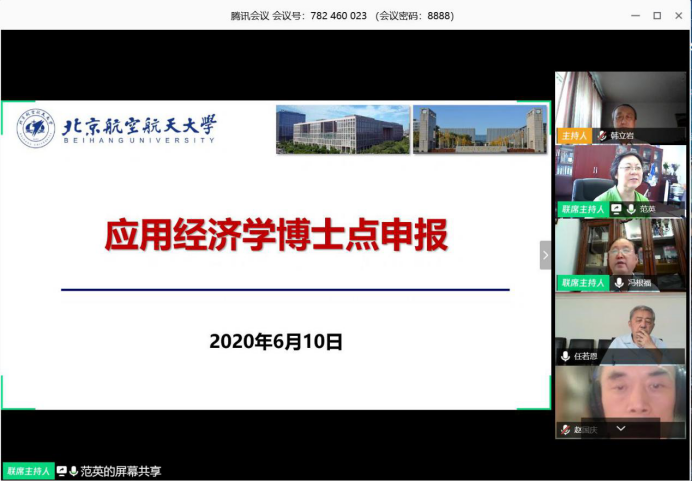Select 任若恩's video thumbnail

[621, 325]
